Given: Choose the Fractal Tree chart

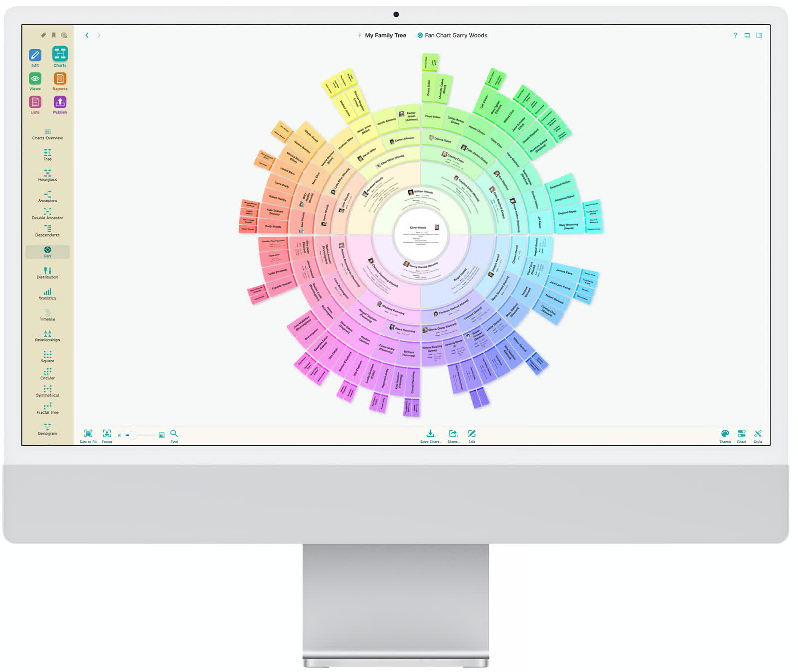Looking at the screenshot, I should point(47,408).
